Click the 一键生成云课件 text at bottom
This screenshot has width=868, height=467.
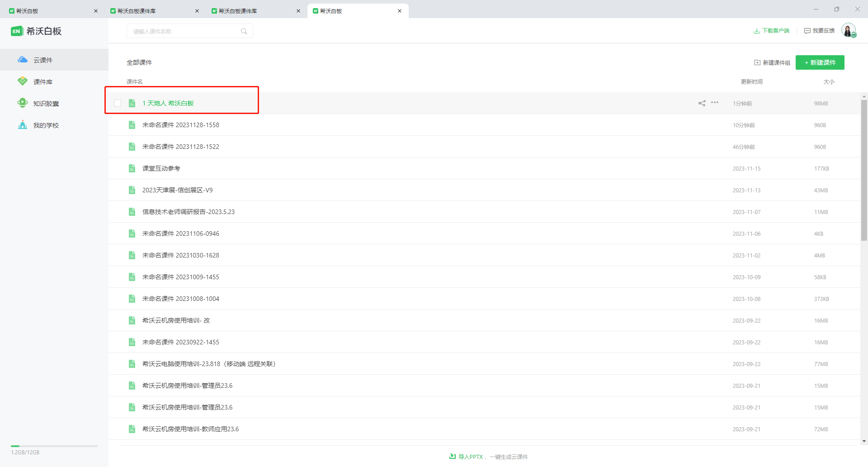(509, 457)
